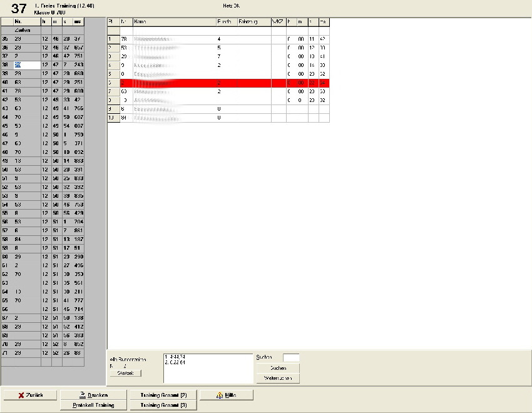Click the Runde column header in results
Image resolution: width=532 pixels, height=413 pixels.
click(226, 21)
